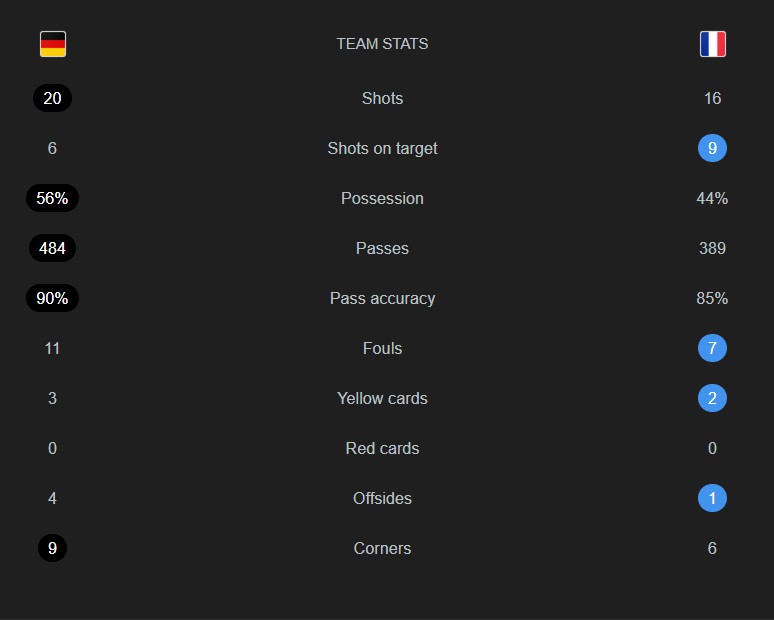
Task: Click the Pass accuracy label
Action: coord(382,299)
